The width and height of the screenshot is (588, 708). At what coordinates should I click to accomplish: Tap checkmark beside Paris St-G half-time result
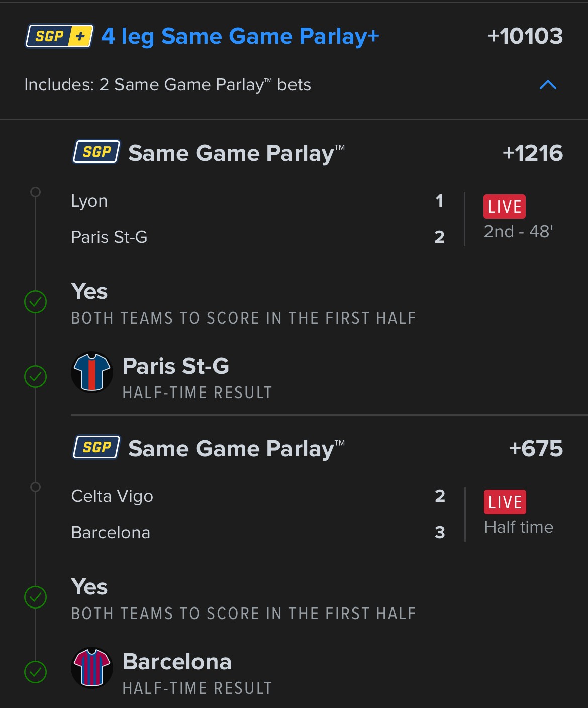pos(36,377)
